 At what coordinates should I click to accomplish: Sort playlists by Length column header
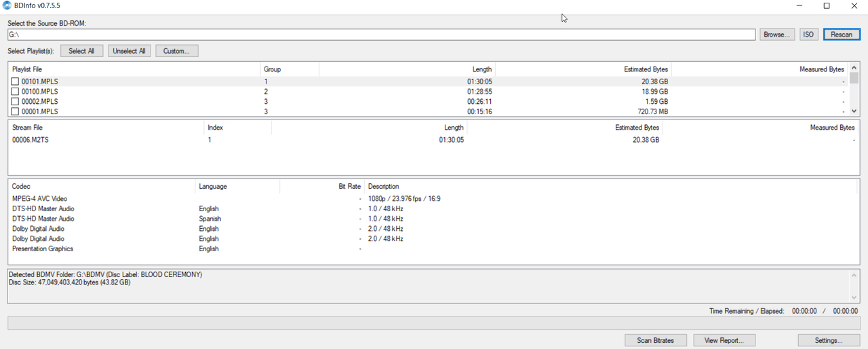click(x=407, y=69)
